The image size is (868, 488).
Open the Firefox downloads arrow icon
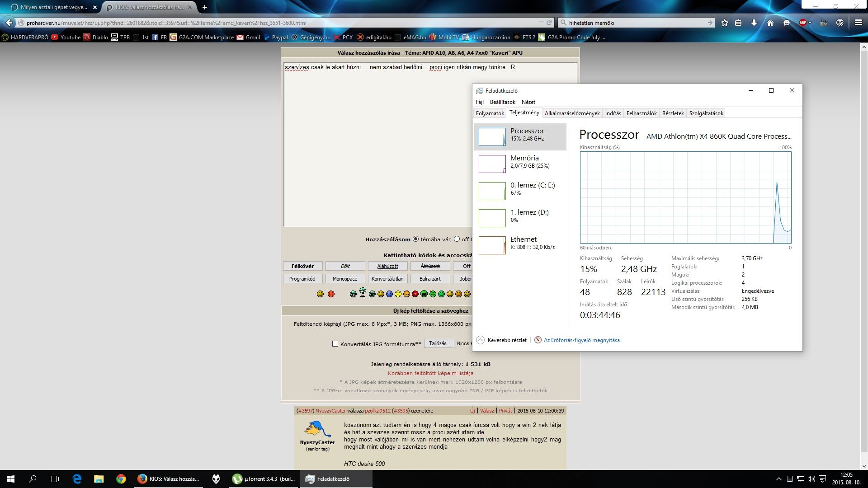(x=754, y=23)
